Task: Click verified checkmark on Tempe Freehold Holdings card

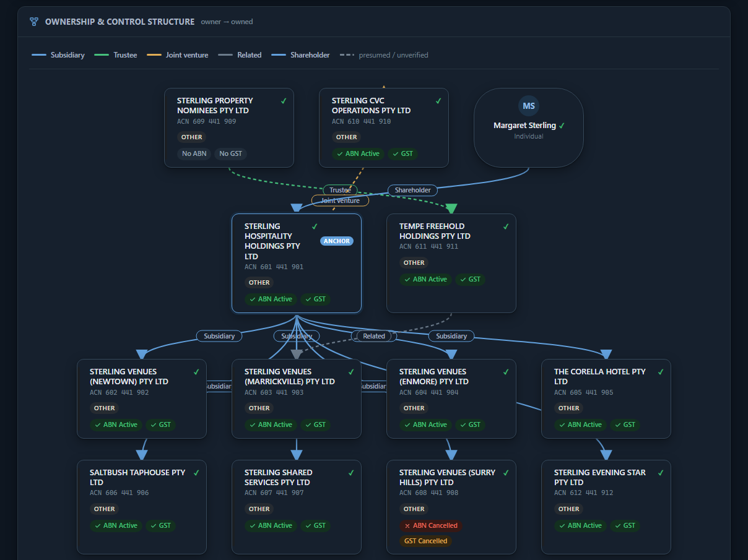Action: point(505,226)
